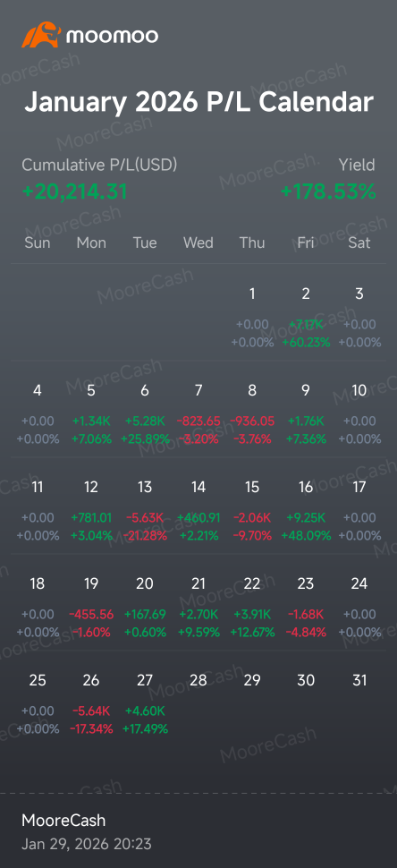The height and width of the screenshot is (868, 397).
Task: Select January 26 showing -5.64K loss
Action: click(91, 704)
